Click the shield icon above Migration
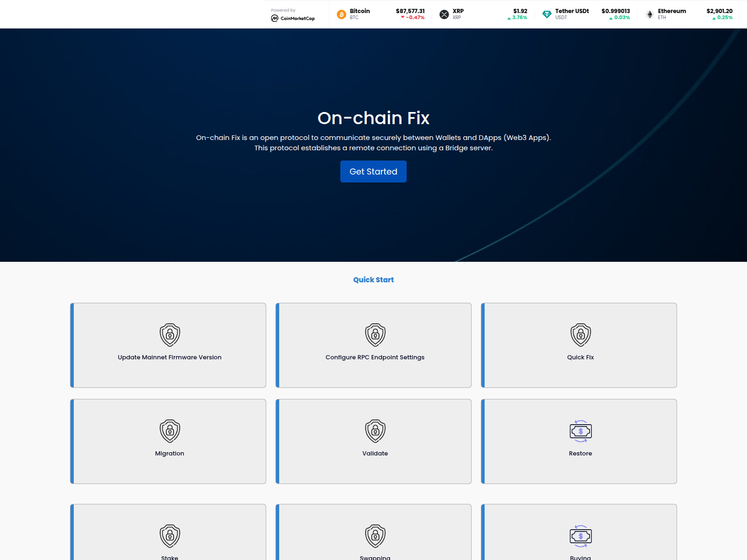This screenshot has height=560, width=747. point(170,431)
